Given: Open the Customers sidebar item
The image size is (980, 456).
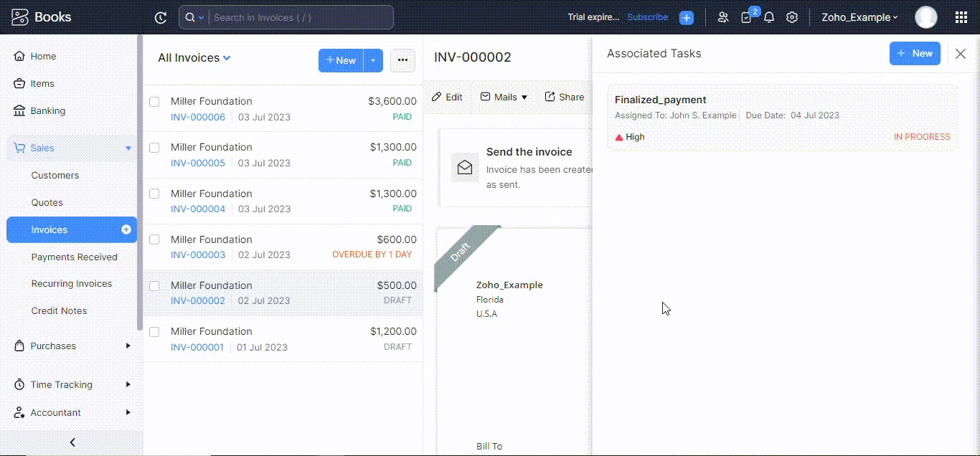Looking at the screenshot, I should (x=55, y=175).
